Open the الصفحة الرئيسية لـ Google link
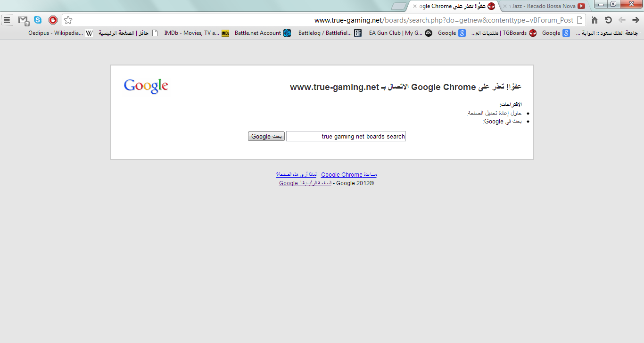Screen dimensions: 644x343 click(x=305, y=183)
